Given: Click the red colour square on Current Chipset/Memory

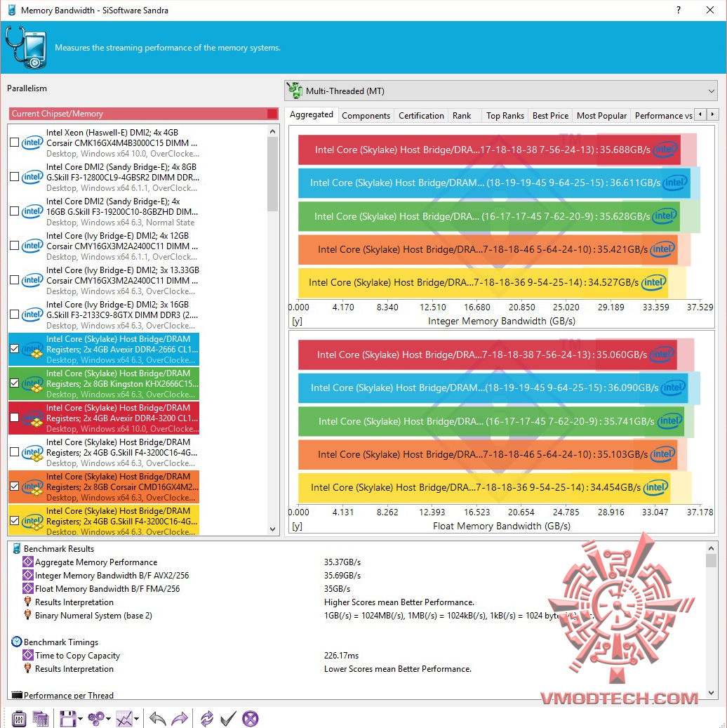Looking at the screenshot, I should tap(272, 114).
